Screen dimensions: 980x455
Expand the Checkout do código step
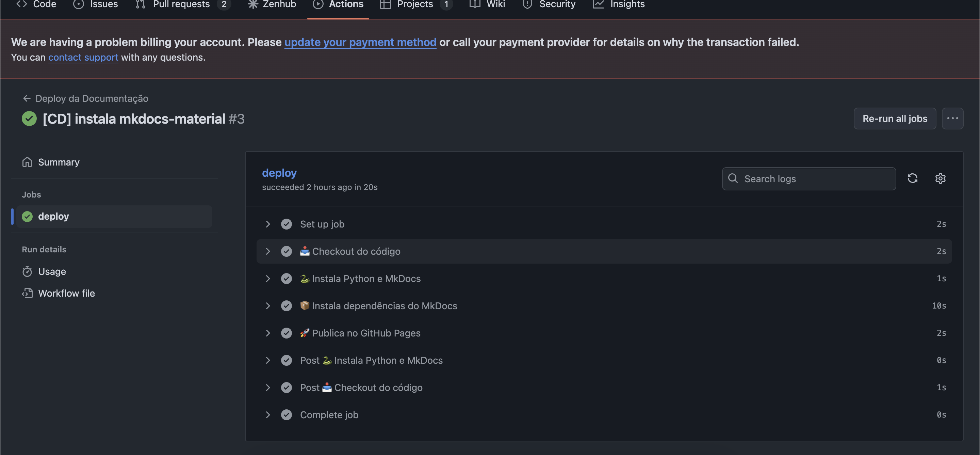(268, 251)
